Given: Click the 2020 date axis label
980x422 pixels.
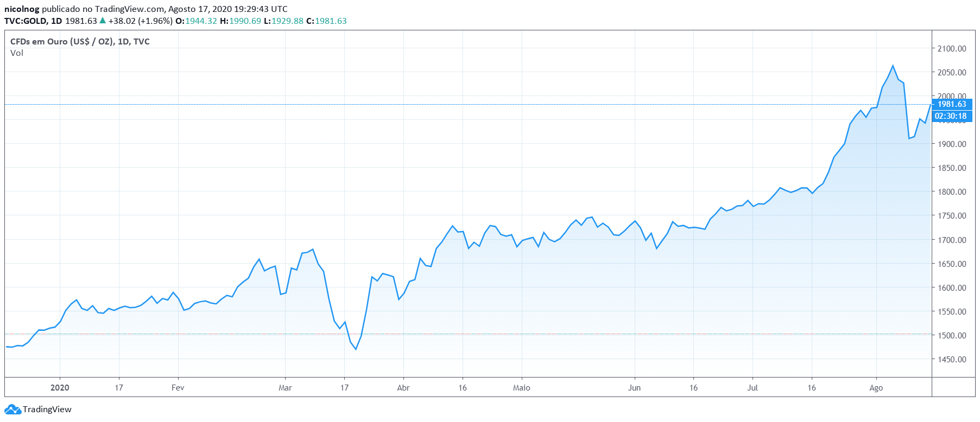Looking at the screenshot, I should [x=60, y=388].
